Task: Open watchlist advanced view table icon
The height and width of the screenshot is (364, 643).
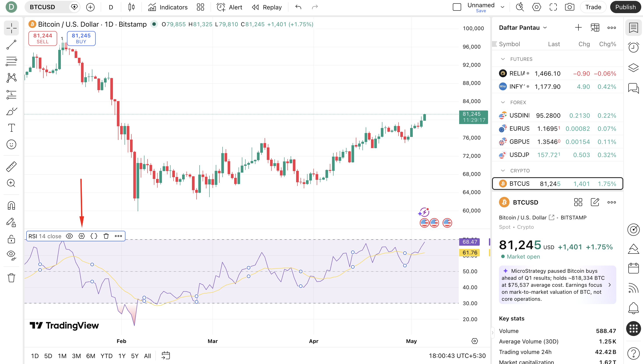Action: pos(595,28)
